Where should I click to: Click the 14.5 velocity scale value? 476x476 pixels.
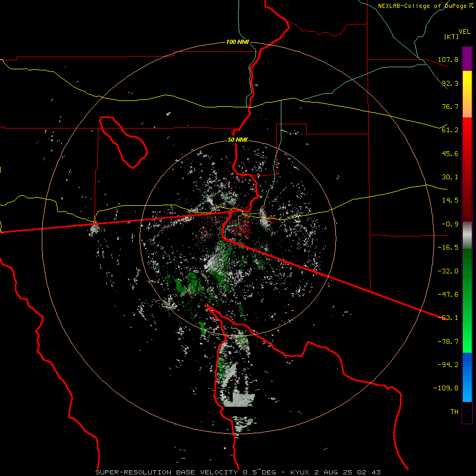[x=450, y=200]
